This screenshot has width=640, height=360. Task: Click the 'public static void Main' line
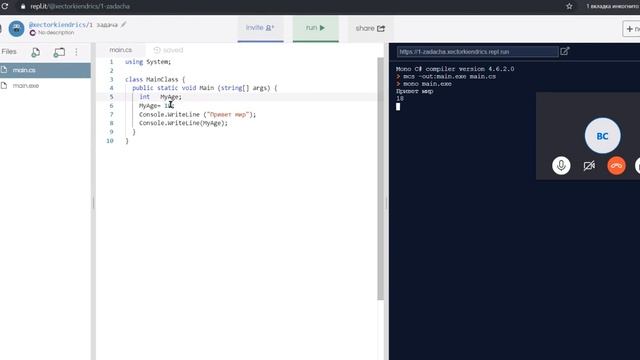tap(204, 88)
